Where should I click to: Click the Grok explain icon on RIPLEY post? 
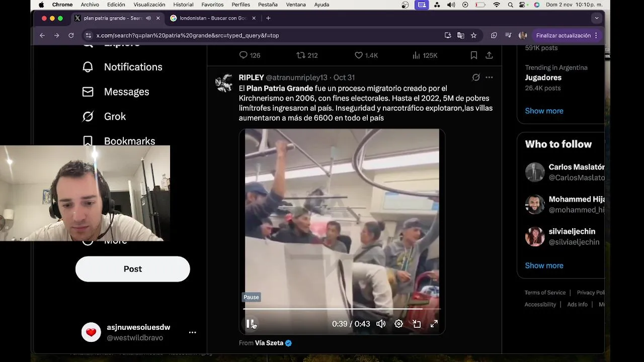(476, 77)
